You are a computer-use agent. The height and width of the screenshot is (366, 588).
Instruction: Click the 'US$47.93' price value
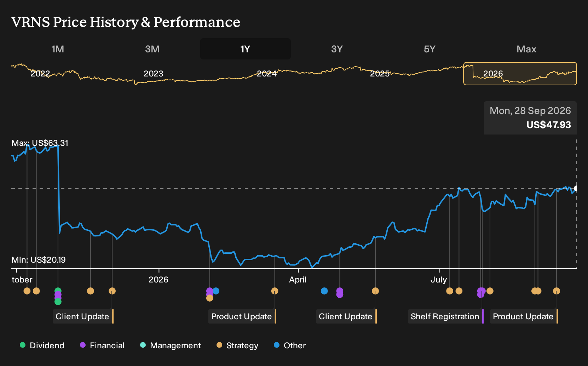pyautogui.click(x=549, y=125)
